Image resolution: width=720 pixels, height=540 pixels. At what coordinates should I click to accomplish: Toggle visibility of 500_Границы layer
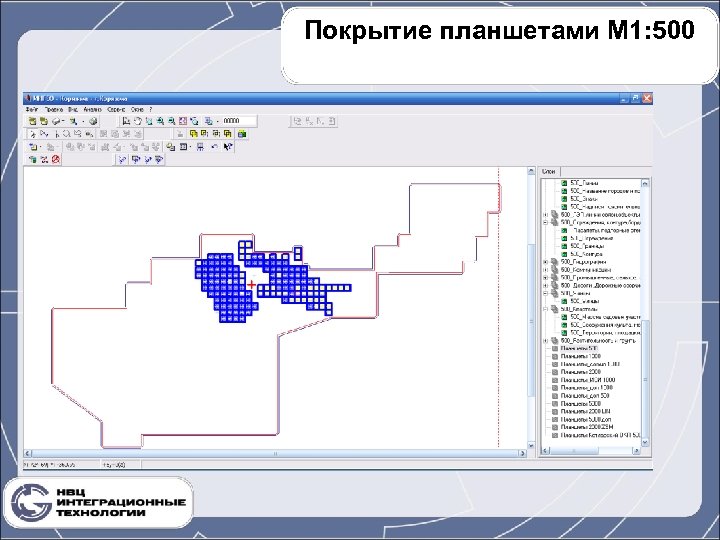pos(564,246)
